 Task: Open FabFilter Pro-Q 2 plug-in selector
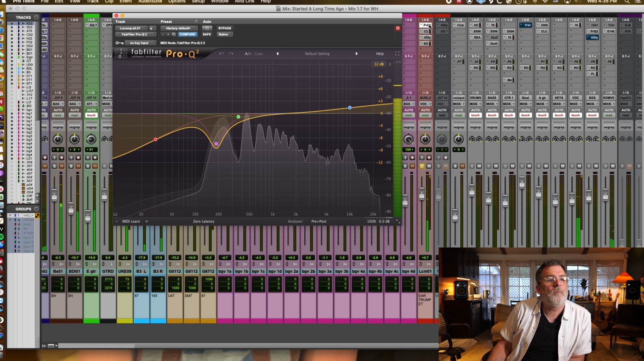pos(136,34)
